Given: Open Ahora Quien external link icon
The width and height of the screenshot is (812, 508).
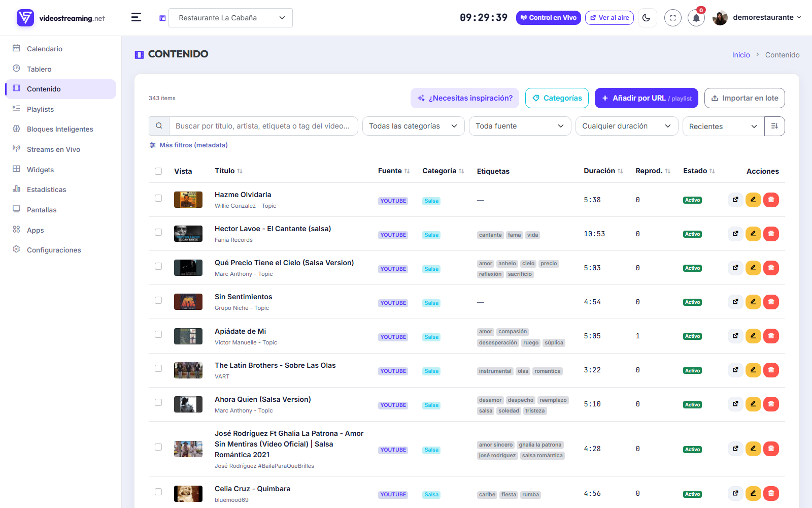Looking at the screenshot, I should click(735, 404).
